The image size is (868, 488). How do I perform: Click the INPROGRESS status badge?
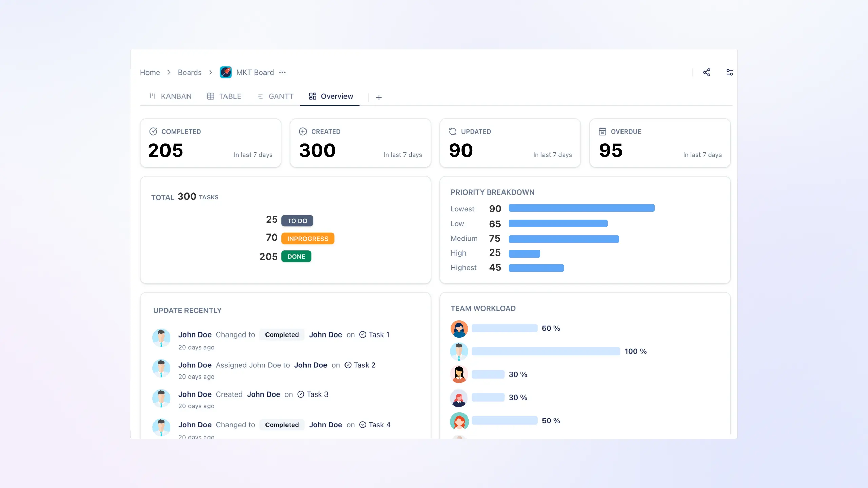(307, 238)
